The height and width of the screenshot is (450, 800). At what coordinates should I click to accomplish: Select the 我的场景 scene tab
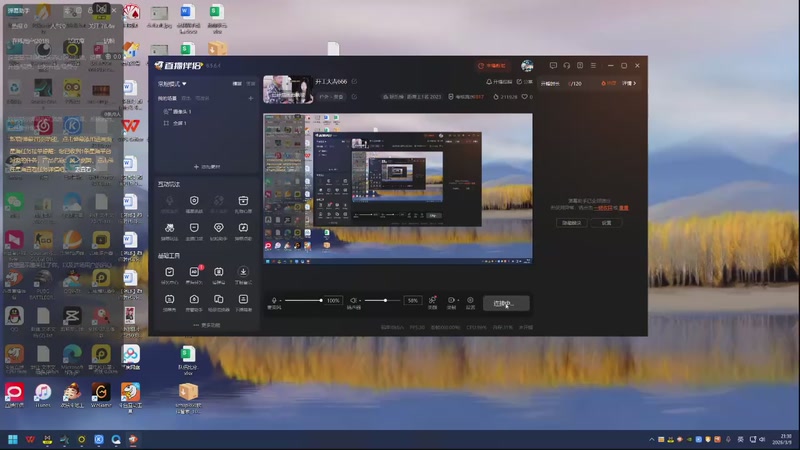point(167,98)
